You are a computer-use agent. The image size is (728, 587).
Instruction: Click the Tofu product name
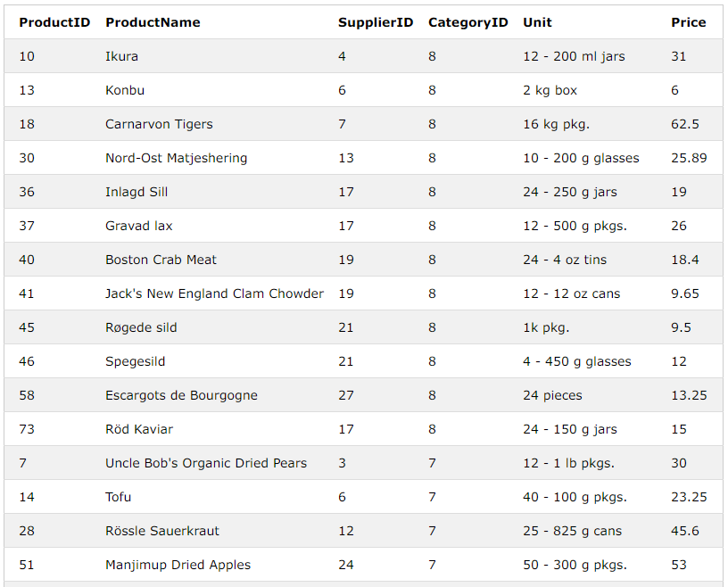point(118,497)
